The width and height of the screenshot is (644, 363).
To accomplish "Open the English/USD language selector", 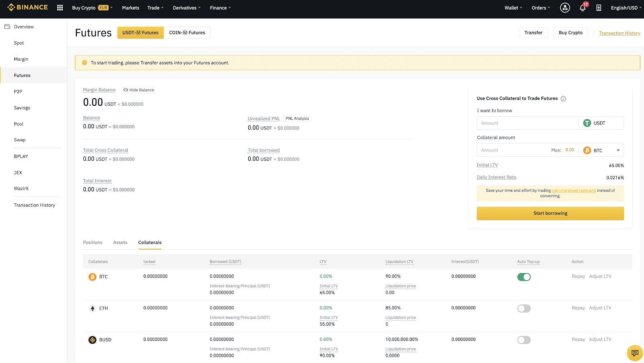I will click(626, 8).
